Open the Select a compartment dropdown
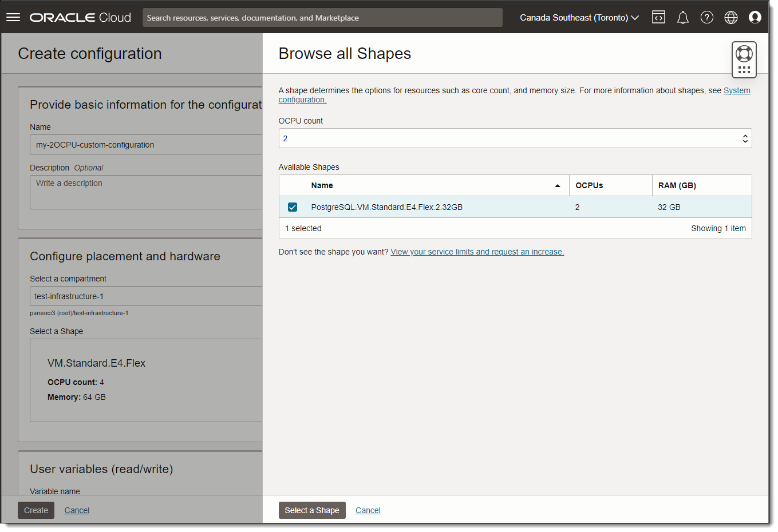This screenshot has height=532, width=778. click(x=146, y=296)
